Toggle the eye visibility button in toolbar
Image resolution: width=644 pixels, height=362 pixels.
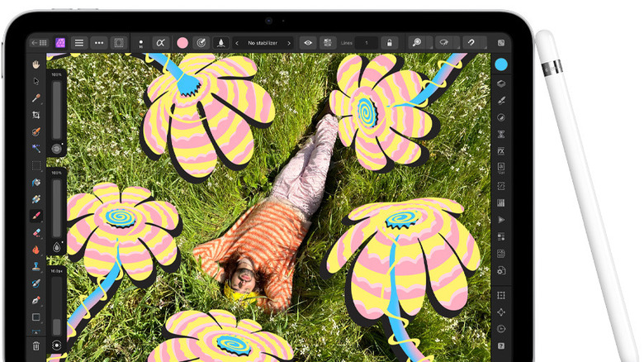point(308,42)
